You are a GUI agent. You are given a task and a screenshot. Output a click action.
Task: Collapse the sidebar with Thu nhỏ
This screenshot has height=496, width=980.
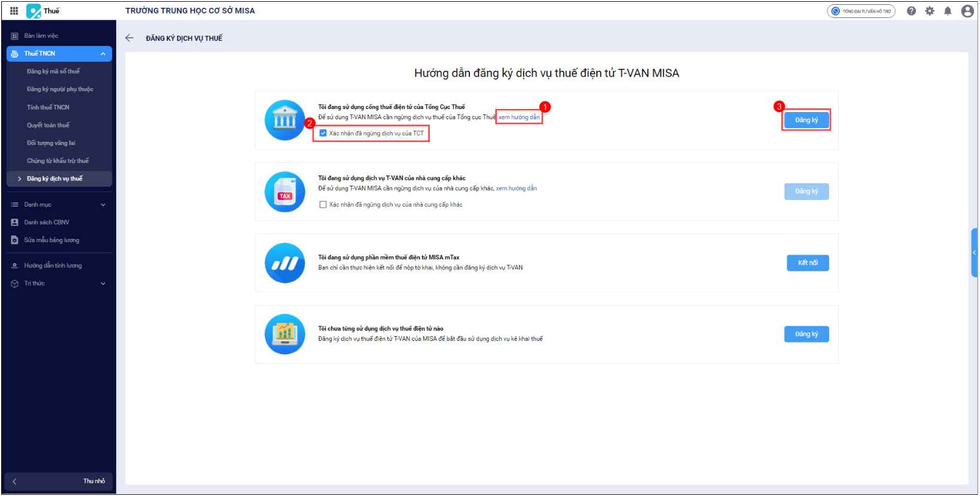click(59, 481)
